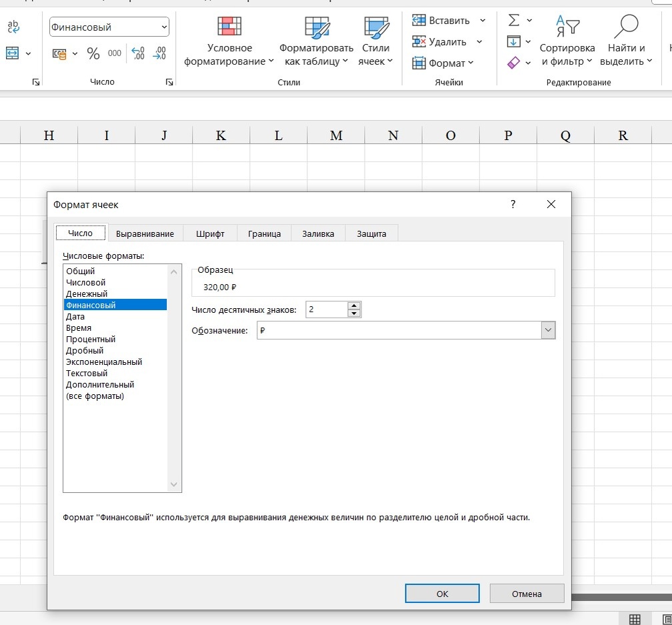Select Текстовый number format
This screenshot has width=672, height=625.
coord(115,373)
